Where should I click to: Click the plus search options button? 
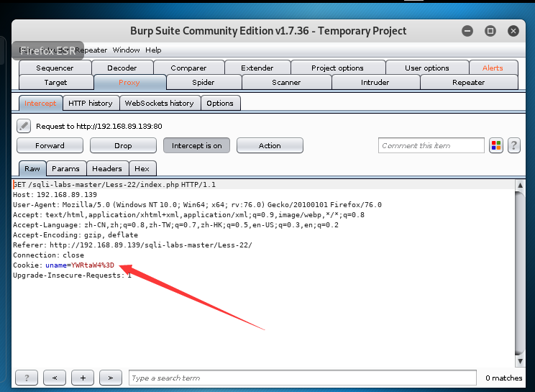(83, 378)
